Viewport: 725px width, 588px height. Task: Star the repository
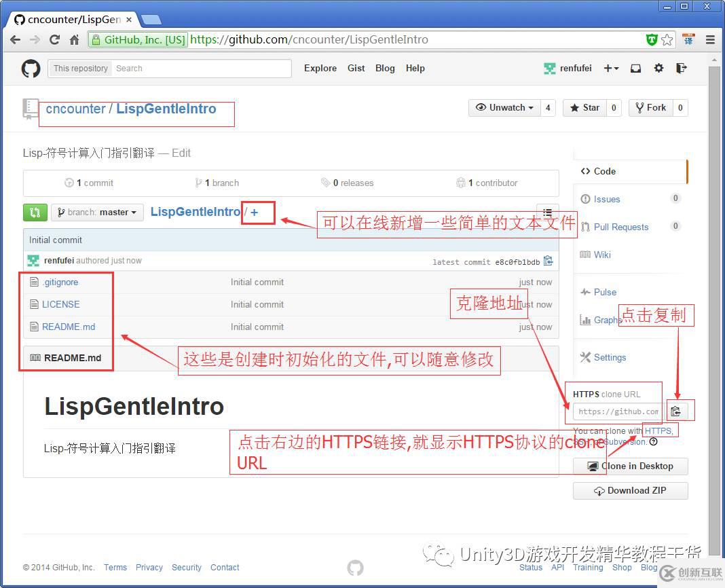coord(585,108)
